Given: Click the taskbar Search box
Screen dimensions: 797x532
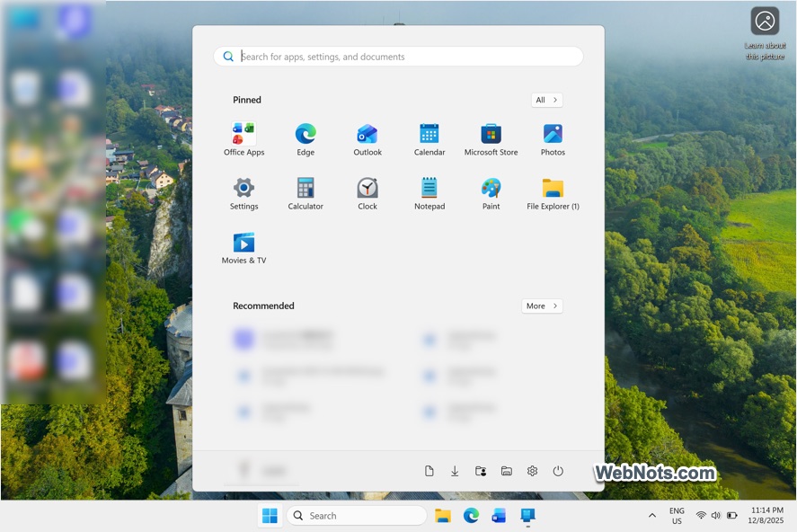Looking at the screenshot, I should point(357,516).
